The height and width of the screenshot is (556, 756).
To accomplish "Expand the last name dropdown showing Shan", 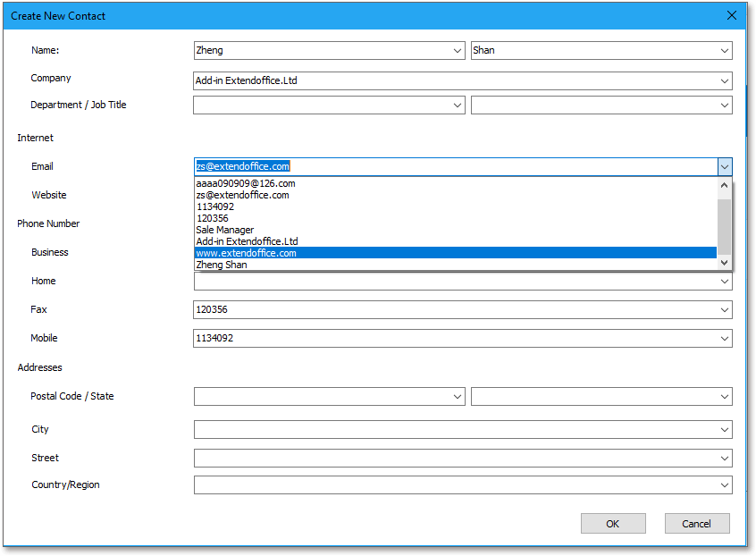I will (724, 50).
